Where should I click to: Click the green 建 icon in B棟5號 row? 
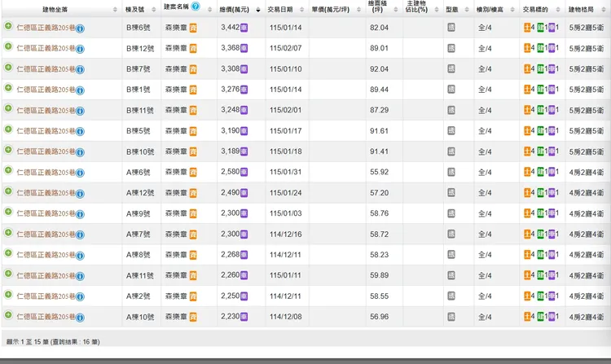point(540,131)
